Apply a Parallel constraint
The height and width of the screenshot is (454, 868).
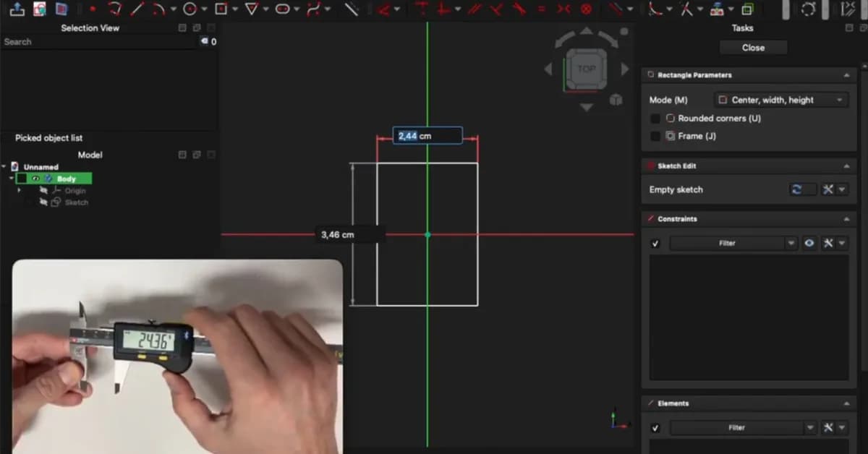pos(475,9)
